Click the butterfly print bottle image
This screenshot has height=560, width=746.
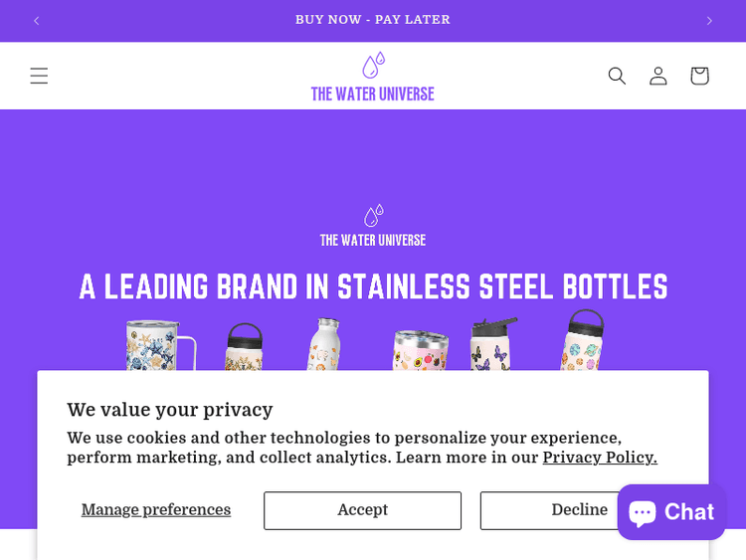tap(489, 347)
